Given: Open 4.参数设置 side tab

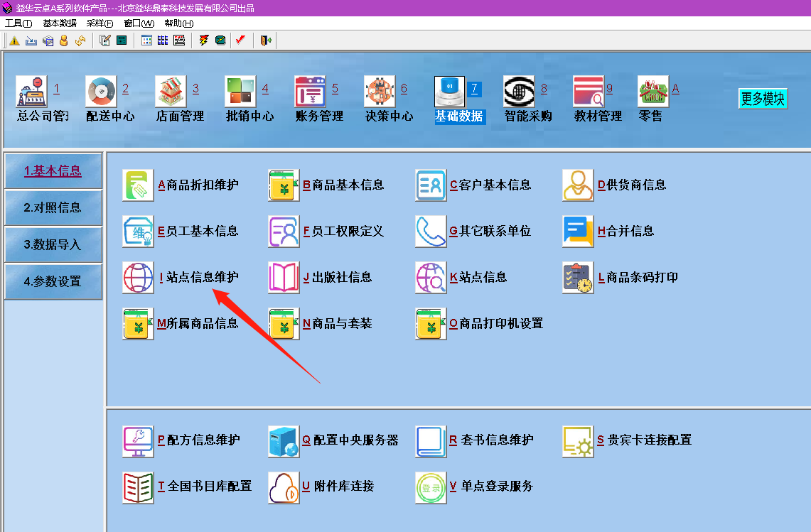Looking at the screenshot, I should click(x=53, y=282).
